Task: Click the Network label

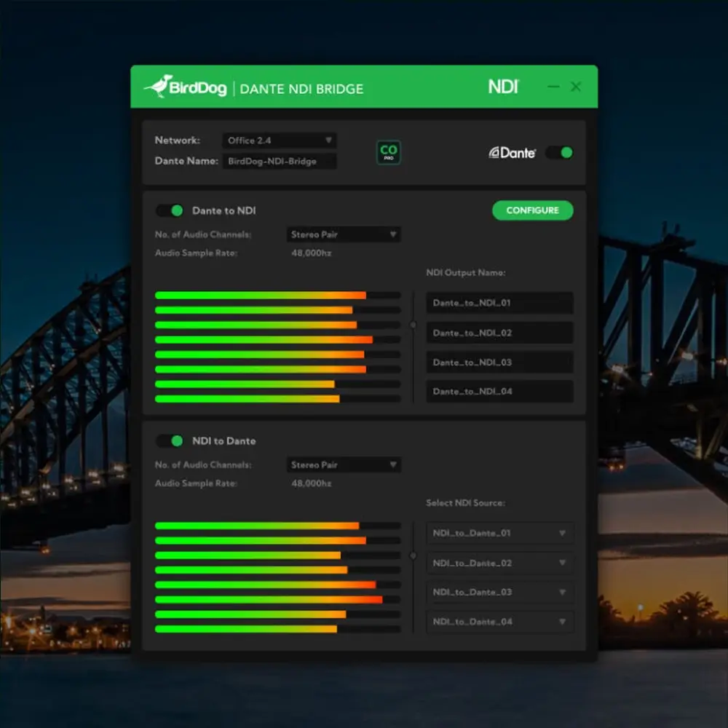Action: (178, 141)
